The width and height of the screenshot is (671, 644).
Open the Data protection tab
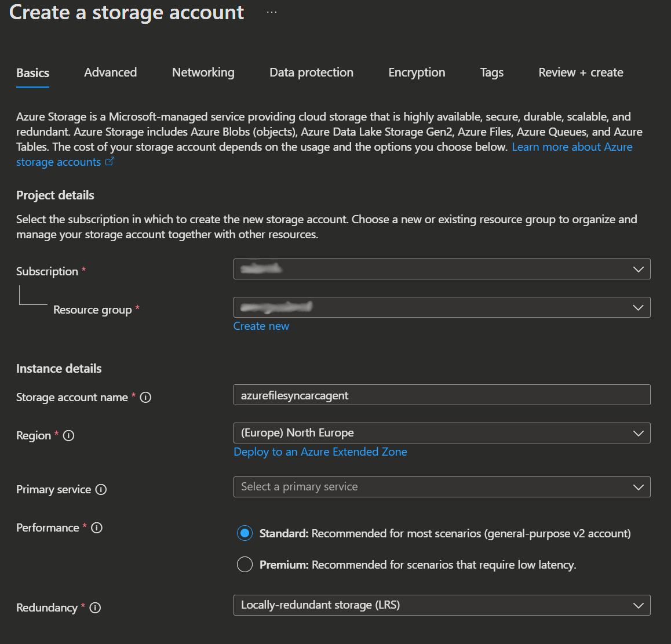click(312, 72)
